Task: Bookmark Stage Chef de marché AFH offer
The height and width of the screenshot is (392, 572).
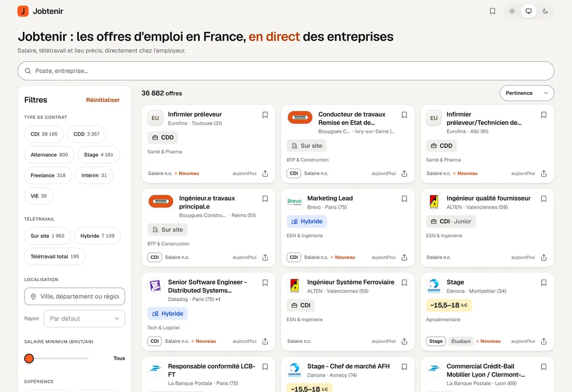Action: [x=404, y=366]
